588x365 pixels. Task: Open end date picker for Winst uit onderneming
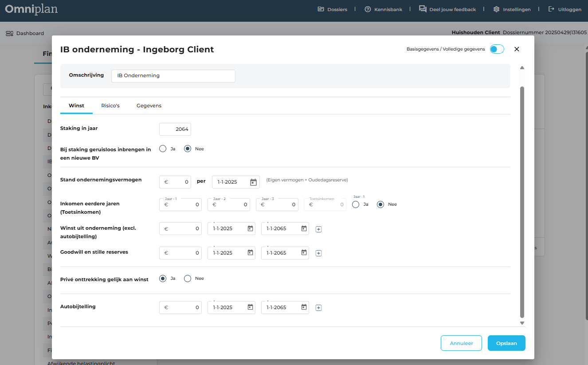304,229
